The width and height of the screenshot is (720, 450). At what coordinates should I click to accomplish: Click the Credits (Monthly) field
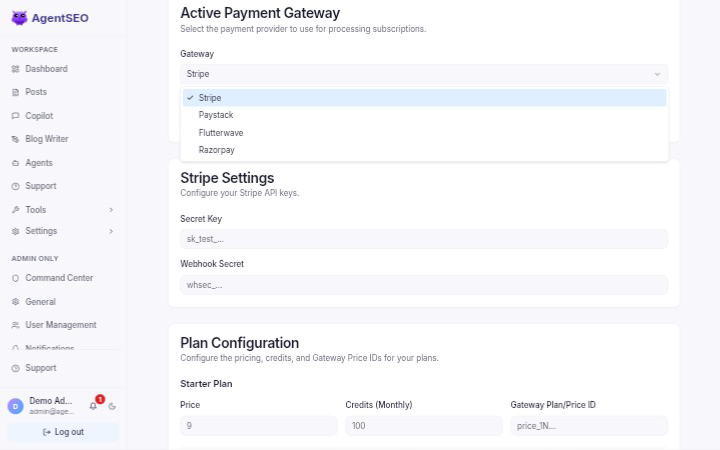pos(424,426)
